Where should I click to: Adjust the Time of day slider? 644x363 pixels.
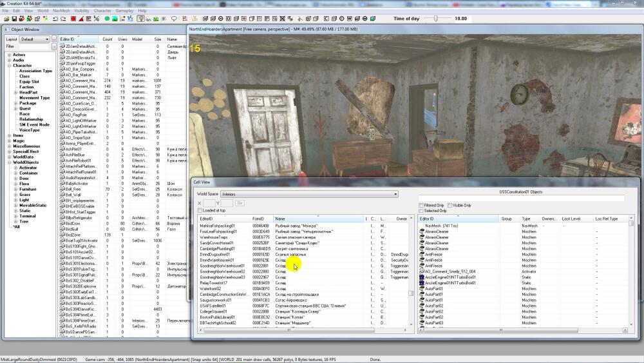tap(436, 19)
